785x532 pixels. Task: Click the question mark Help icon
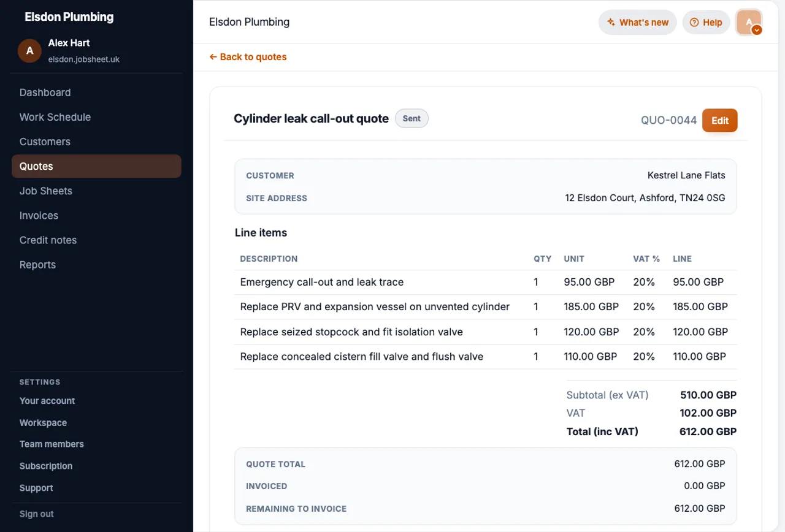coord(694,22)
